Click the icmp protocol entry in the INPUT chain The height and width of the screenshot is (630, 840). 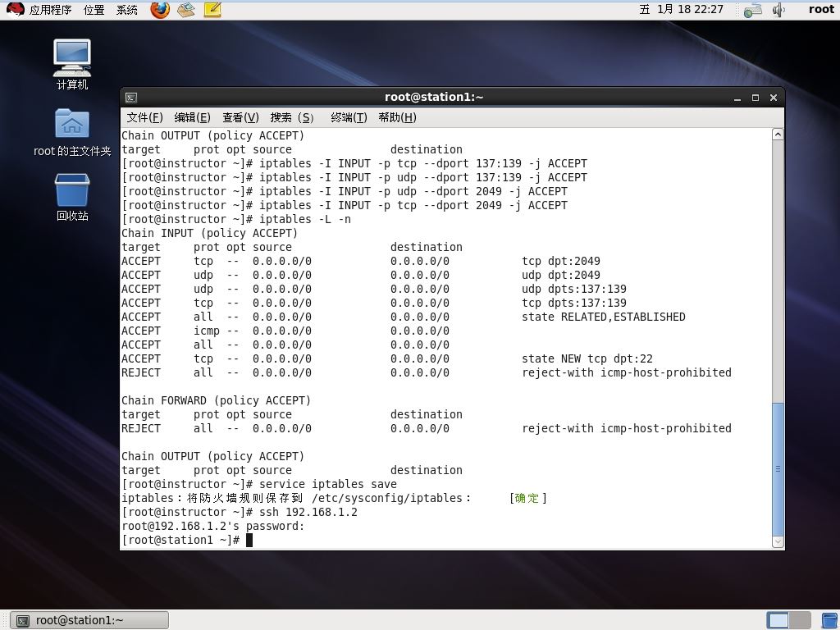coord(206,331)
